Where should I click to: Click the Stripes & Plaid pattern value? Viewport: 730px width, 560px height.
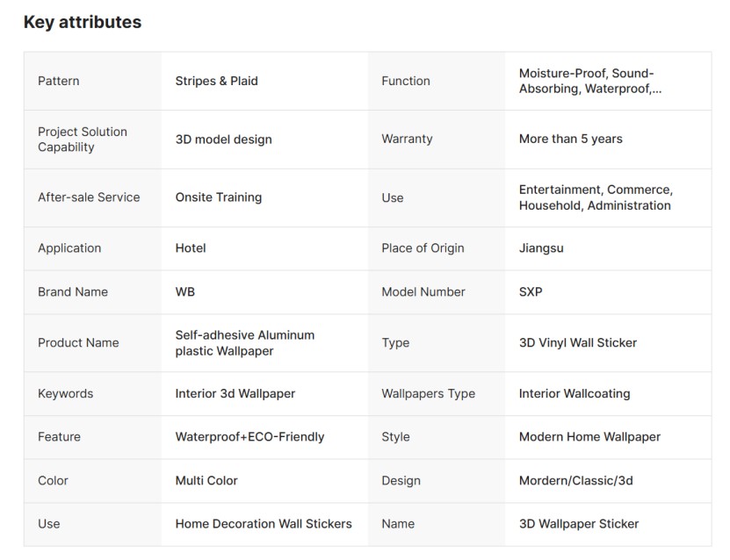(216, 81)
